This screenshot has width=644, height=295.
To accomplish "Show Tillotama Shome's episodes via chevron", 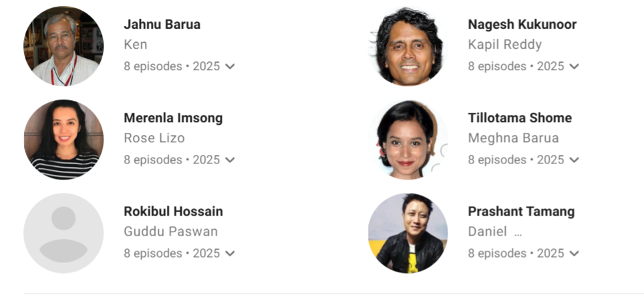I will click(575, 160).
